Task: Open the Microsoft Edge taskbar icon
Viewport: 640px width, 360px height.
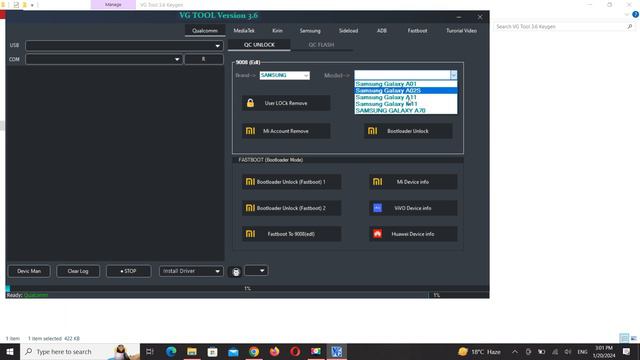Action: tap(171, 351)
